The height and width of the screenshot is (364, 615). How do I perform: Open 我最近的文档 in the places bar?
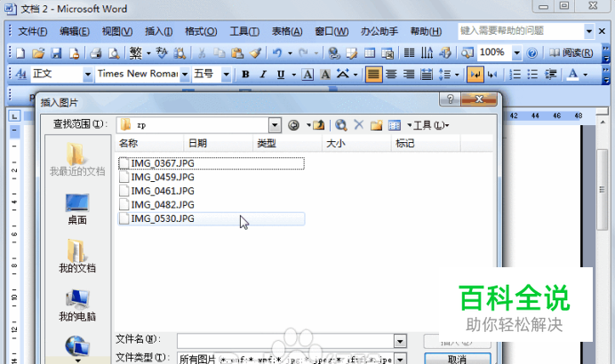pyautogui.click(x=77, y=159)
